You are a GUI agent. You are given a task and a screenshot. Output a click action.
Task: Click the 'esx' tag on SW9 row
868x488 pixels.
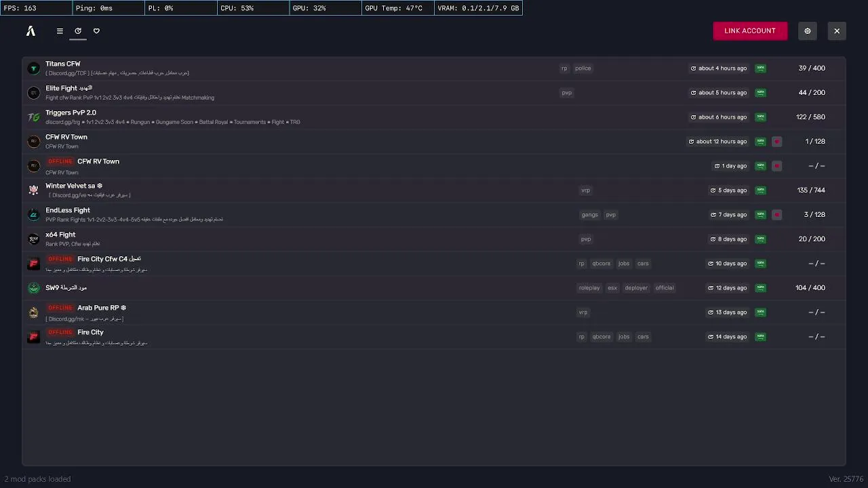pyautogui.click(x=612, y=288)
